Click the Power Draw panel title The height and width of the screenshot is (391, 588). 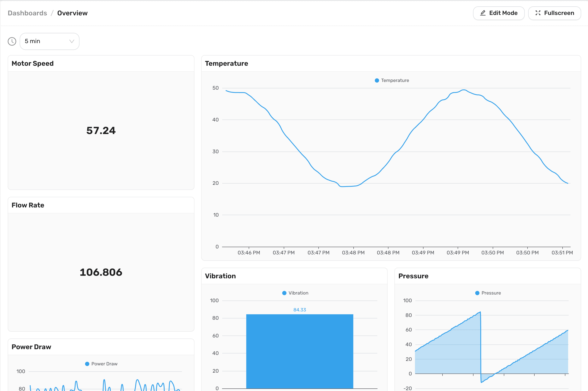coord(31,347)
